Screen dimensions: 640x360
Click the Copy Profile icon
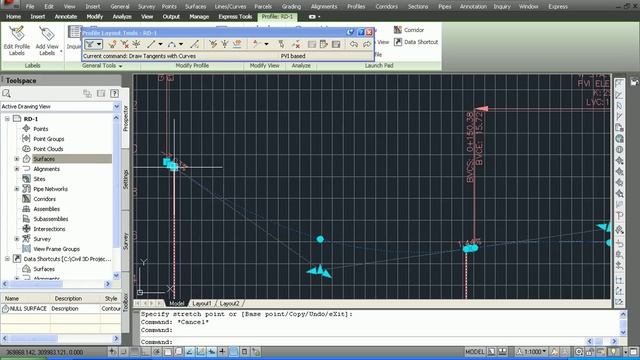click(x=237, y=44)
